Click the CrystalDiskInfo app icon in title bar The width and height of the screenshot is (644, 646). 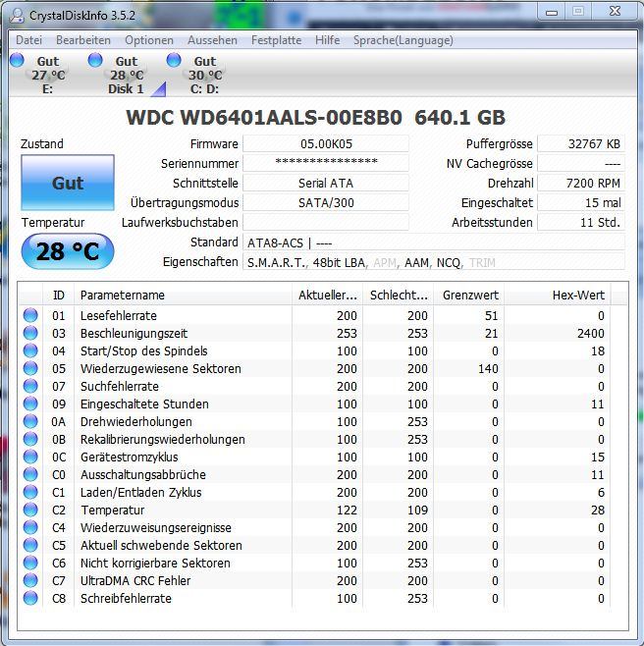[18, 15]
